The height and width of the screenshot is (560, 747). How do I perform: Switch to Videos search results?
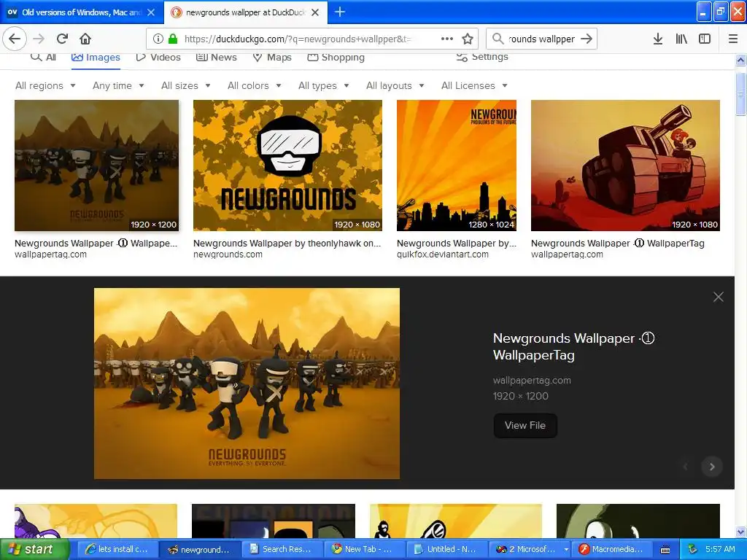pos(158,57)
